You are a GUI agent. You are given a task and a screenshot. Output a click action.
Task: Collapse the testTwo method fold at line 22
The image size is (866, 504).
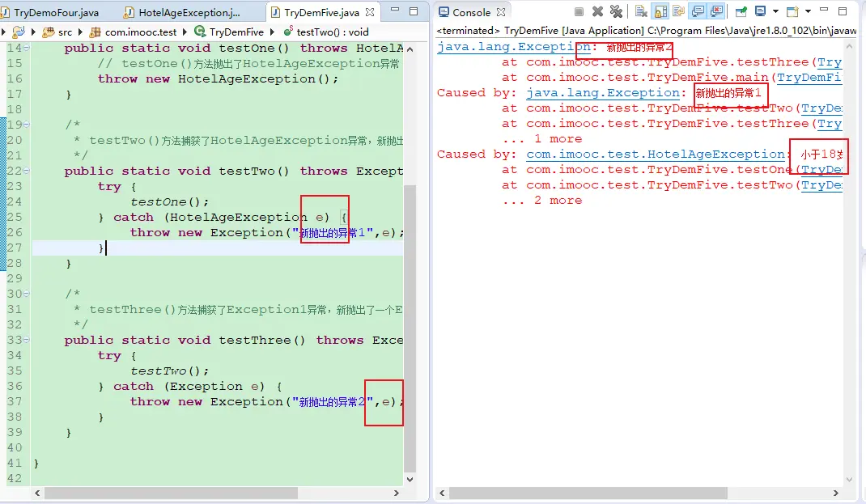pos(27,171)
